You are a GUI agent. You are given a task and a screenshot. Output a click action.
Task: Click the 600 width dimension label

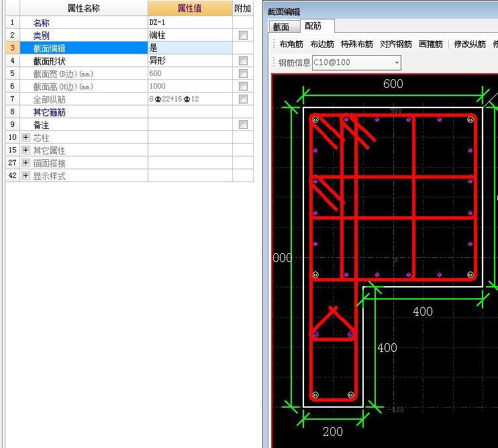tap(393, 83)
